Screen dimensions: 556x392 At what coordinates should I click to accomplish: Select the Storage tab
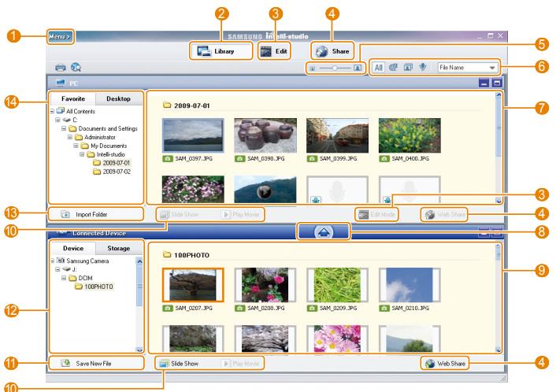coord(118,248)
